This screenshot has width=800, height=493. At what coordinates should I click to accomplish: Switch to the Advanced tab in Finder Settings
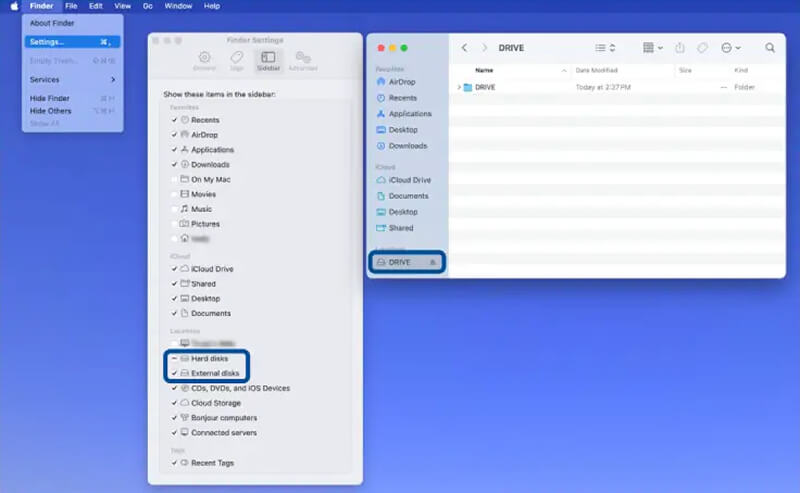click(303, 61)
